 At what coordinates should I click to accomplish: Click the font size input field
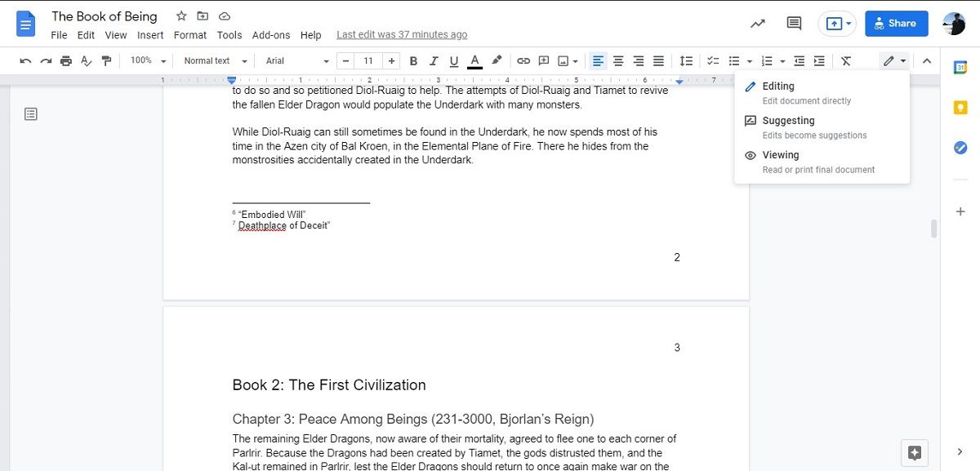[x=368, y=61]
